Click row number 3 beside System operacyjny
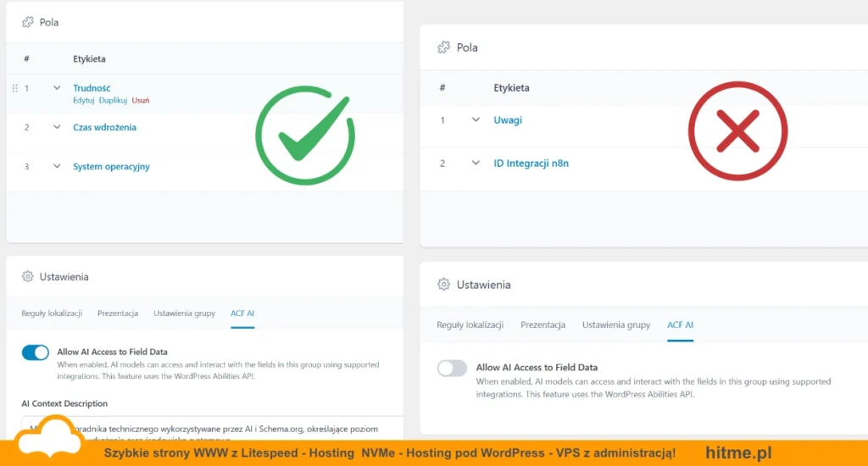Image resolution: width=868 pixels, height=466 pixels. [26, 167]
